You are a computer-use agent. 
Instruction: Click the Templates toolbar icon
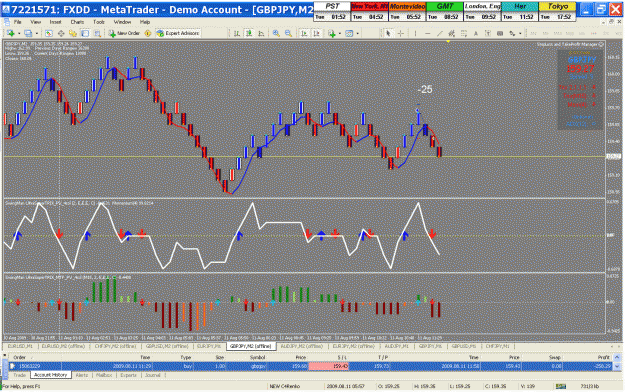349,33
